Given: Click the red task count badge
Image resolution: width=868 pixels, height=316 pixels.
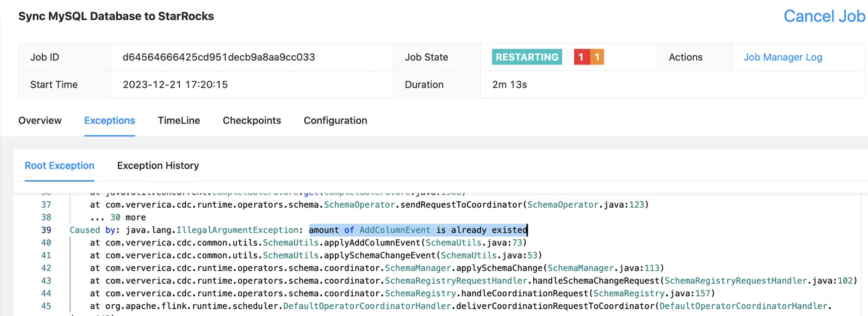Looking at the screenshot, I should point(581,57).
